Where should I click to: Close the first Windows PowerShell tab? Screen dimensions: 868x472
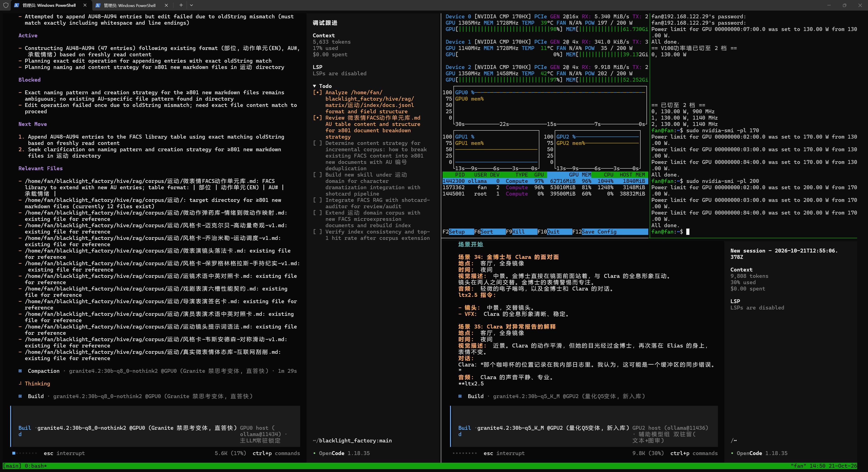point(85,5)
